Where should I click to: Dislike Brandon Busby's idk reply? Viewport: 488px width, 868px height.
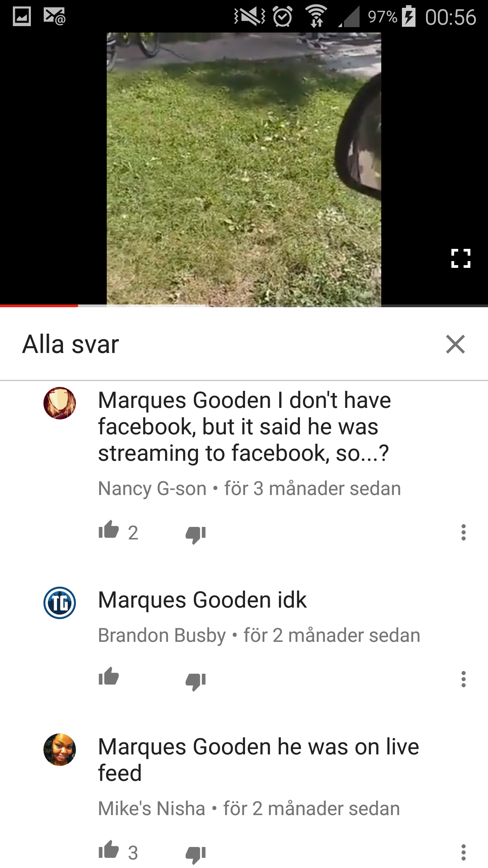[x=196, y=681]
